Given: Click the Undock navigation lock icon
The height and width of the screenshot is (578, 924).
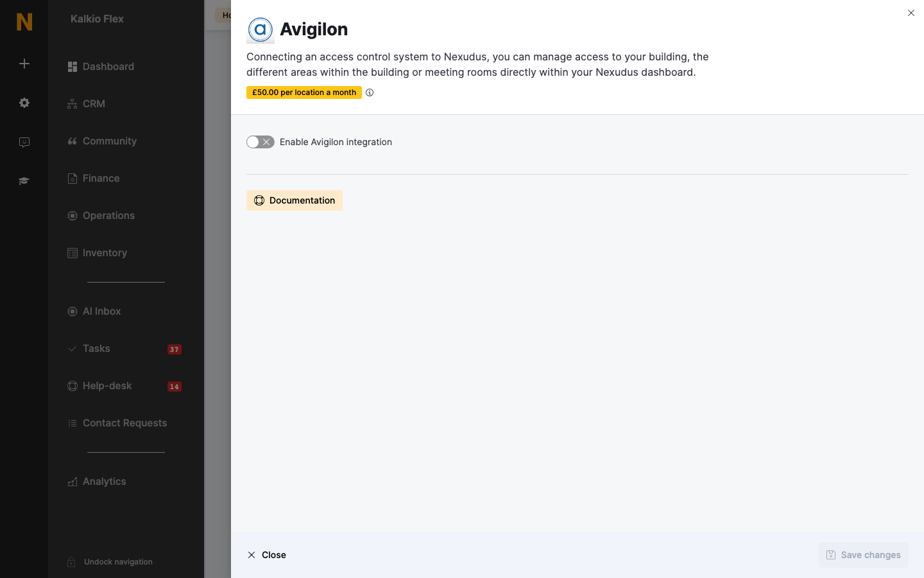Looking at the screenshot, I should (71, 562).
